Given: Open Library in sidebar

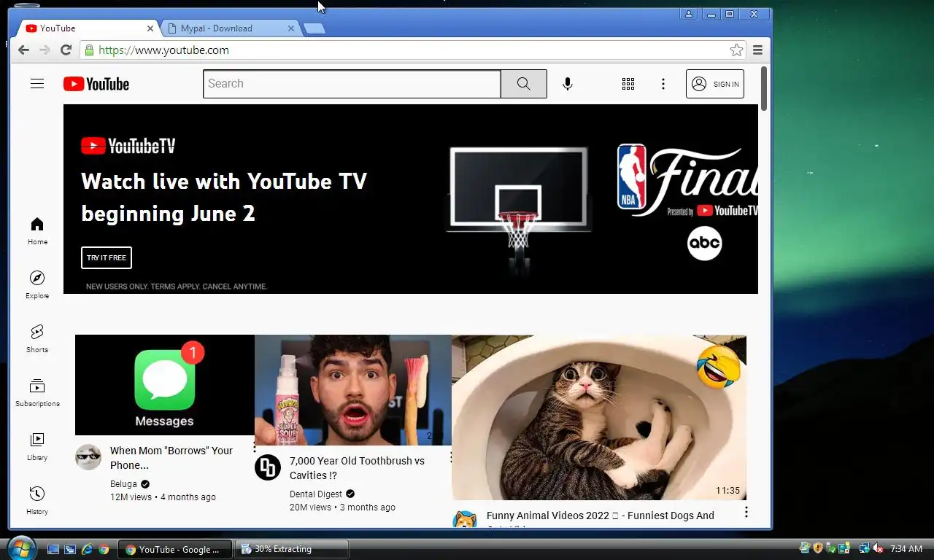Looking at the screenshot, I should tap(37, 447).
